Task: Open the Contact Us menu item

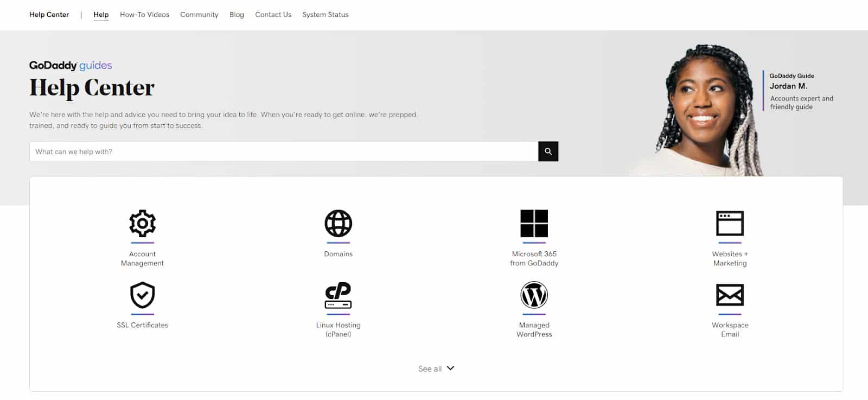Action: pos(273,15)
